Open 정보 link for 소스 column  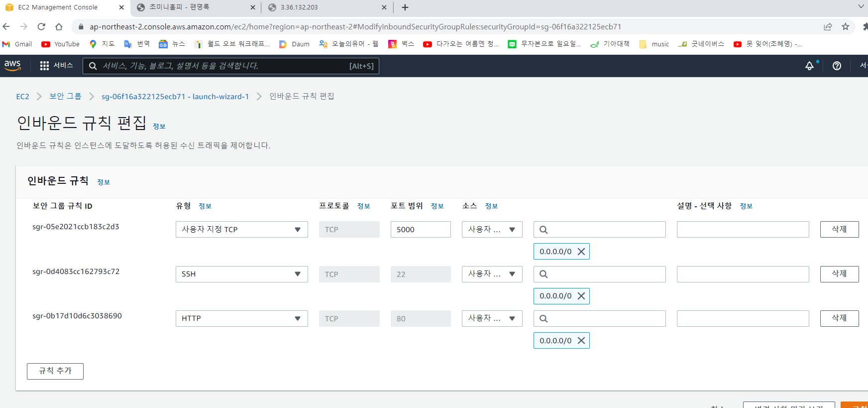[x=492, y=206]
